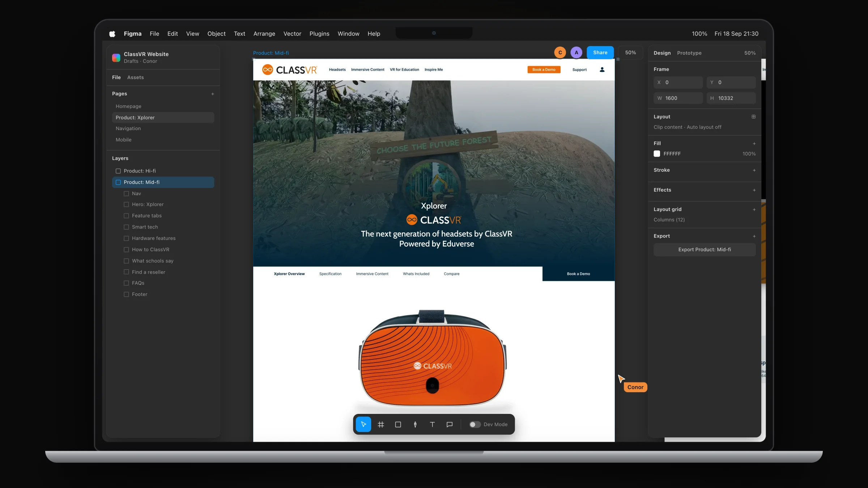Open the Arrange menu

[264, 34]
